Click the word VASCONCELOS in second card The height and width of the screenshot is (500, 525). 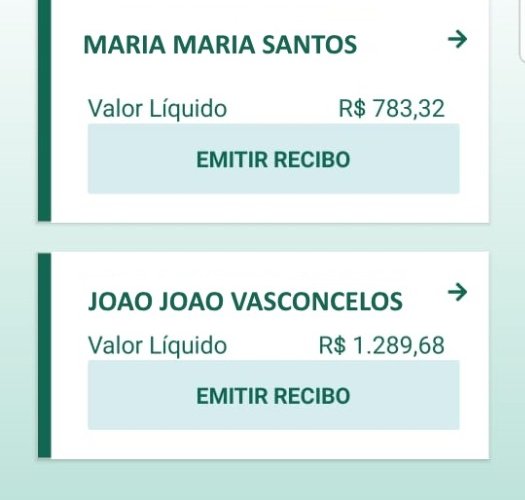tap(317, 301)
